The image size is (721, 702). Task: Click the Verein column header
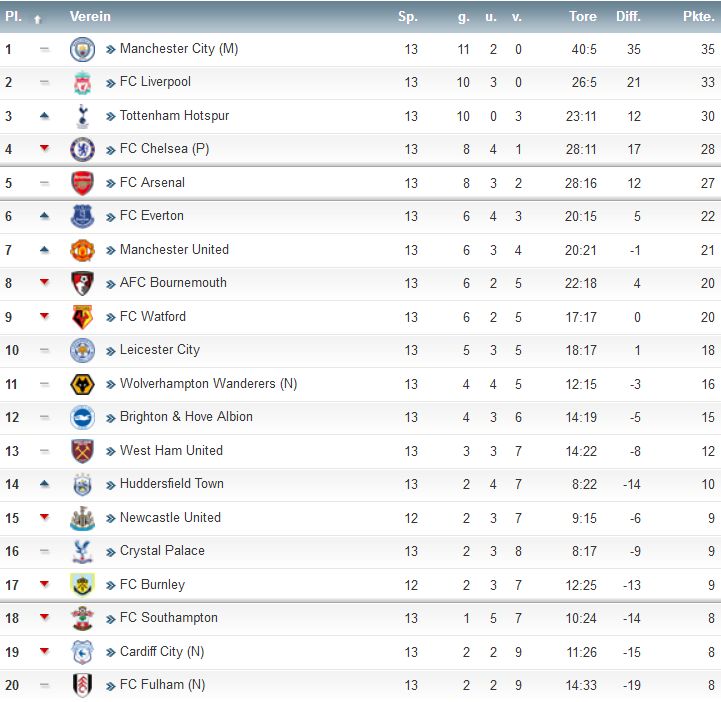[x=90, y=17]
